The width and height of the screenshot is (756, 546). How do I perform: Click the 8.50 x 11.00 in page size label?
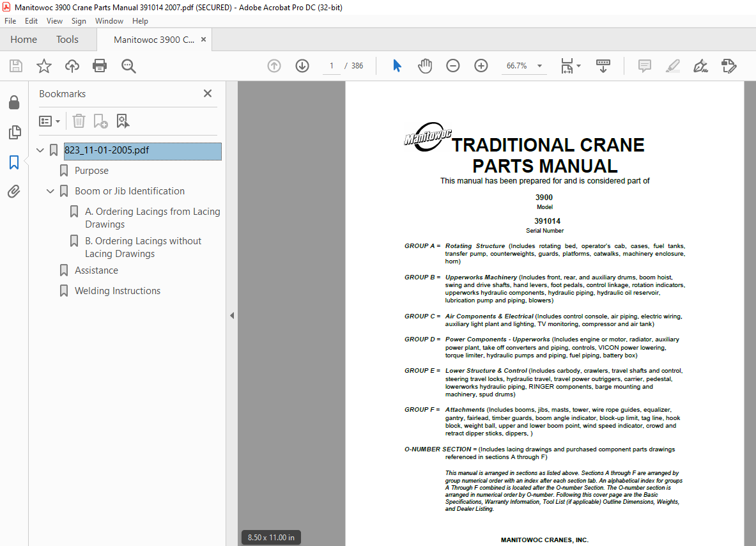click(271, 537)
